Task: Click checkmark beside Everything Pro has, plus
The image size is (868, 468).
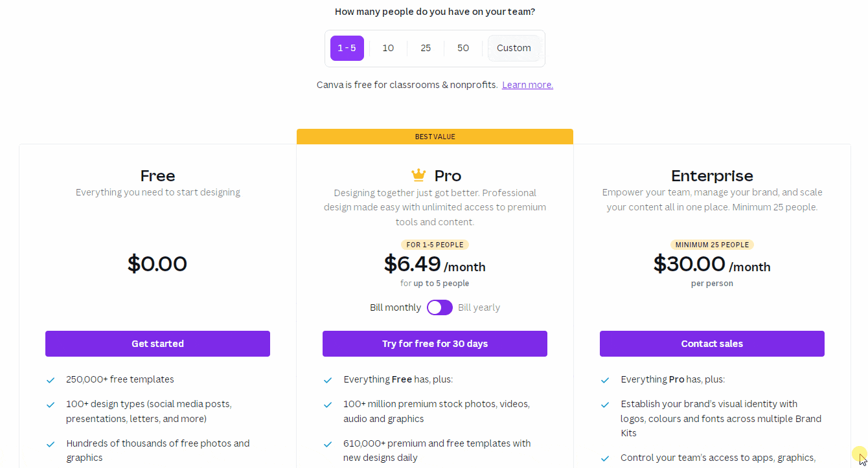Action: tap(605, 380)
